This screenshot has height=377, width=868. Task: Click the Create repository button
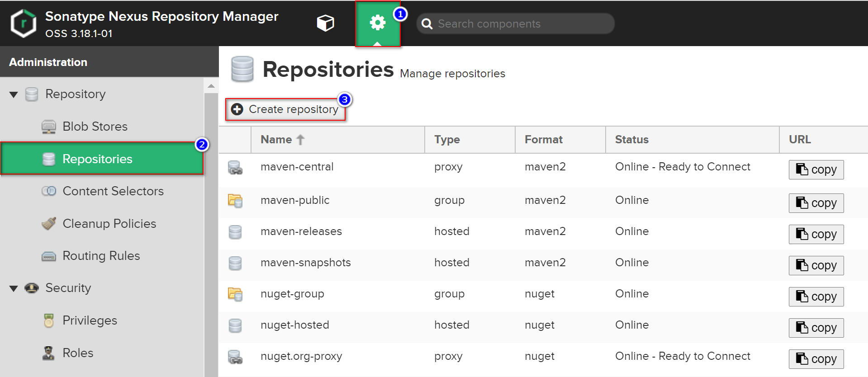285,109
